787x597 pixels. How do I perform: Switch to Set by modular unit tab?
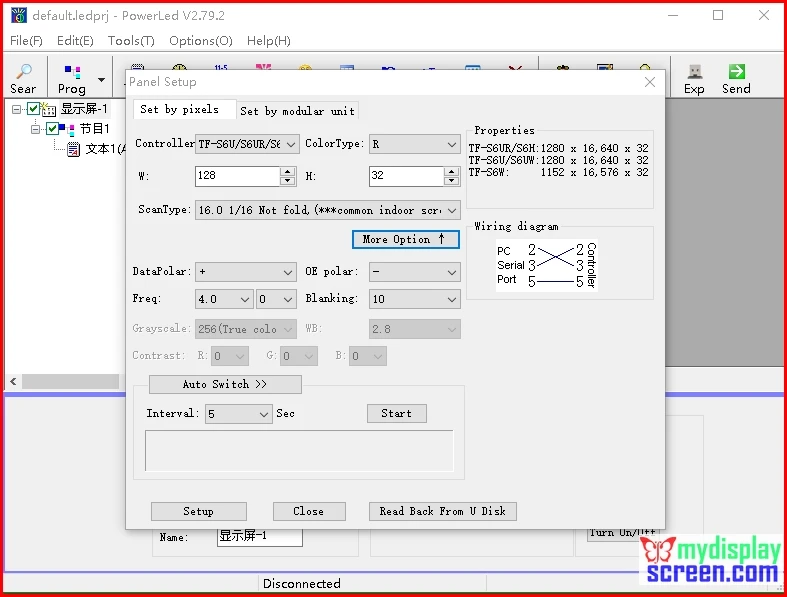(297, 111)
